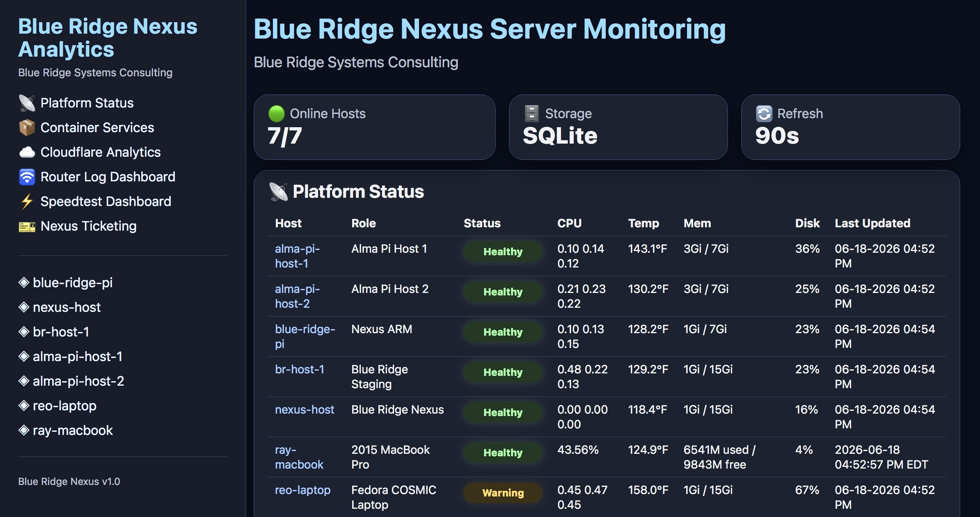Click the Warning badge for reo-laptop
The width and height of the screenshot is (980, 517).
503,493
